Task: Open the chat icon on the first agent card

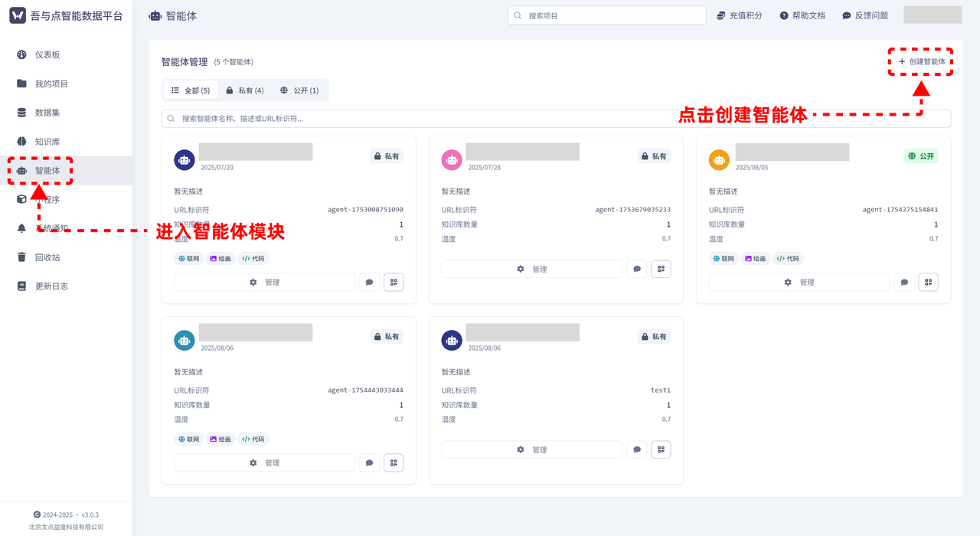Action: [x=369, y=282]
